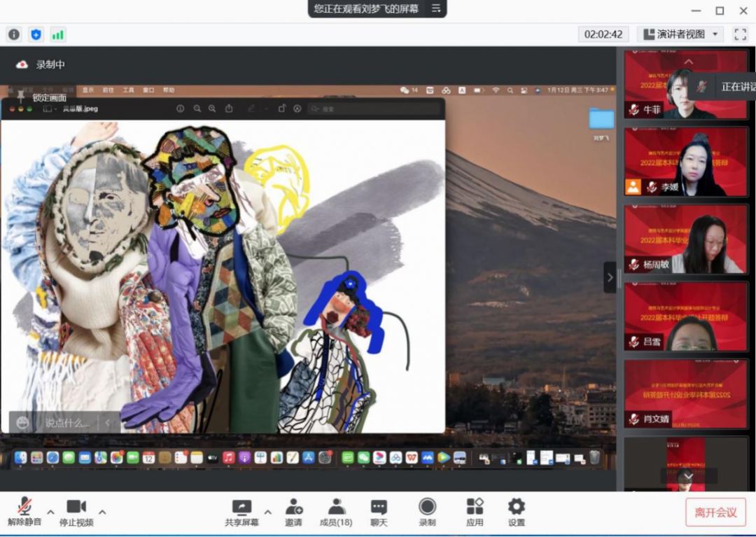The image size is (756, 537).
Task: Click the blue security shield icon
Action: pos(36,34)
